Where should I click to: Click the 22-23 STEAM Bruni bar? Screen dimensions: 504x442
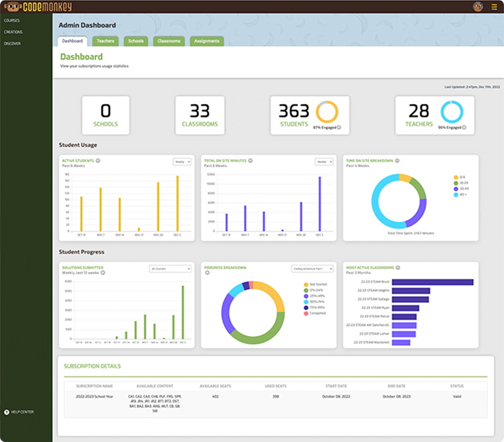[432, 282]
